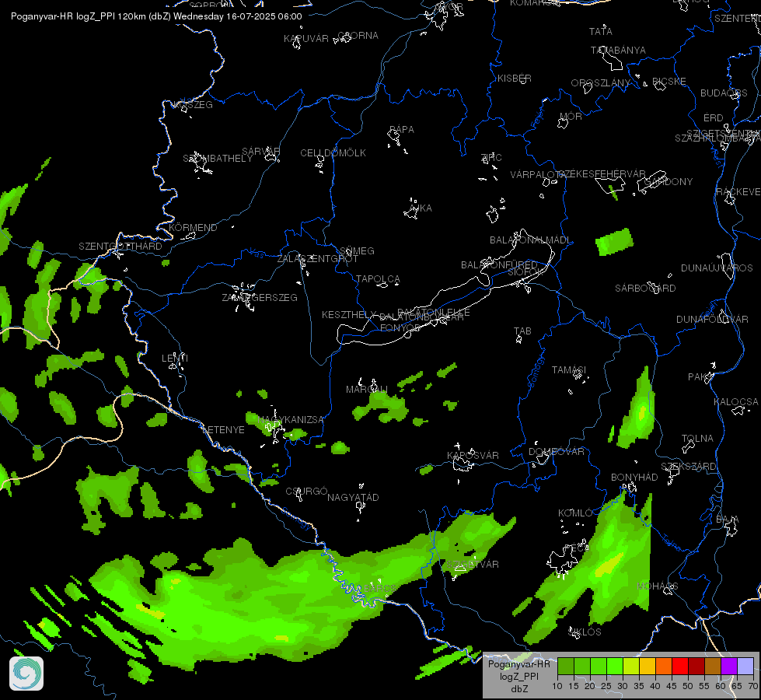Click the DUNAÚJVÁROS city label
This screenshot has height=700, width=761.
coord(717,268)
